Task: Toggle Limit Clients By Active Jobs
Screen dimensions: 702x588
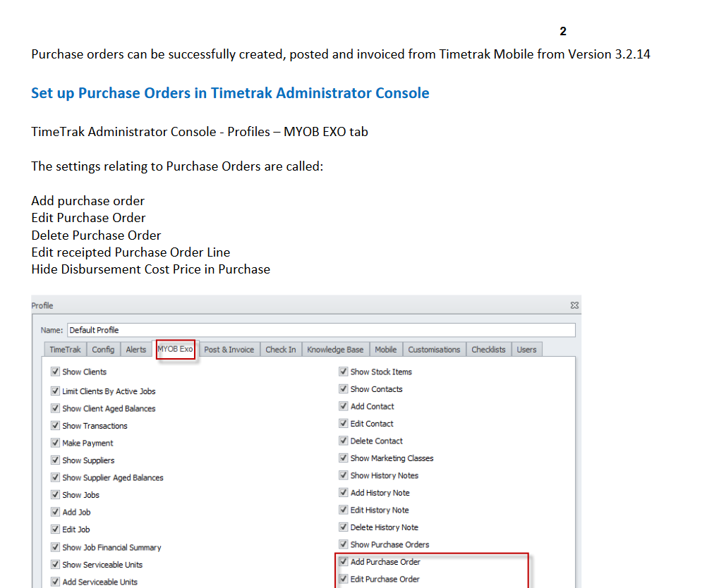Action: (55, 391)
